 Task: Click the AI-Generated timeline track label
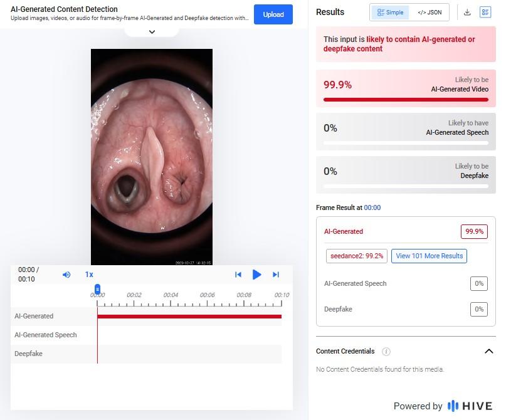(34, 316)
